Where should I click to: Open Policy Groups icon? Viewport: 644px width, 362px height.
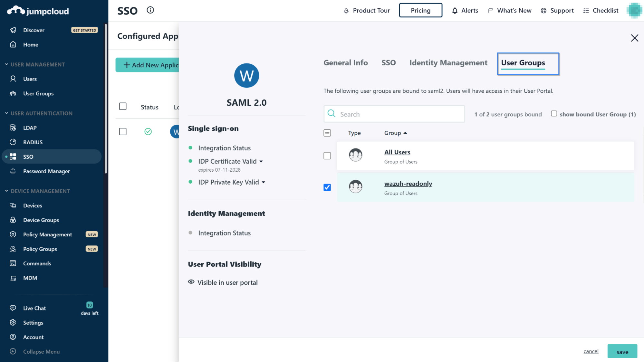(x=13, y=249)
